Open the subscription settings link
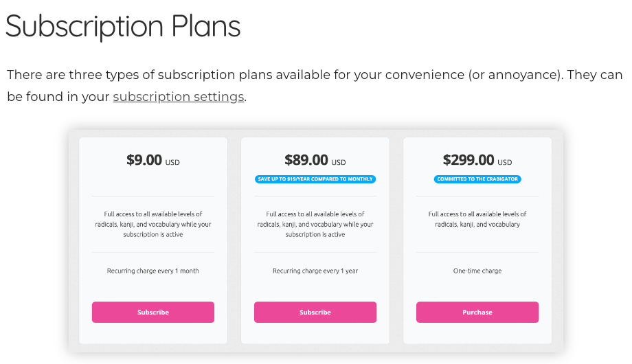 pyautogui.click(x=179, y=97)
